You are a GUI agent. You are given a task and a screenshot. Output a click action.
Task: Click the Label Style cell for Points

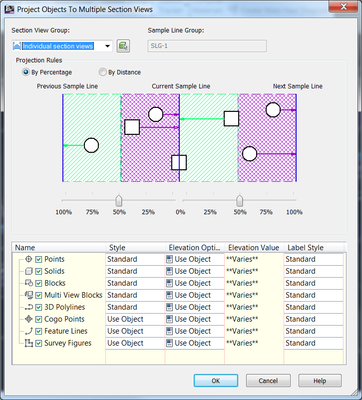(x=314, y=259)
